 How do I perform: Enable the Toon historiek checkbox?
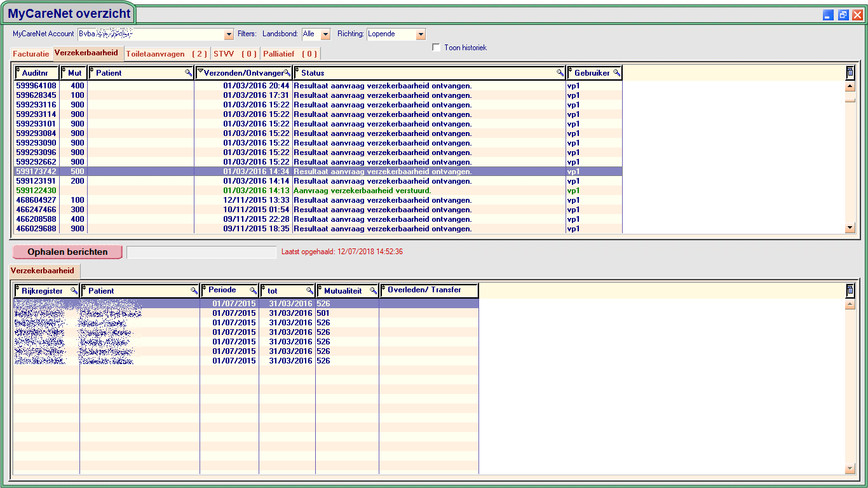pyautogui.click(x=436, y=48)
